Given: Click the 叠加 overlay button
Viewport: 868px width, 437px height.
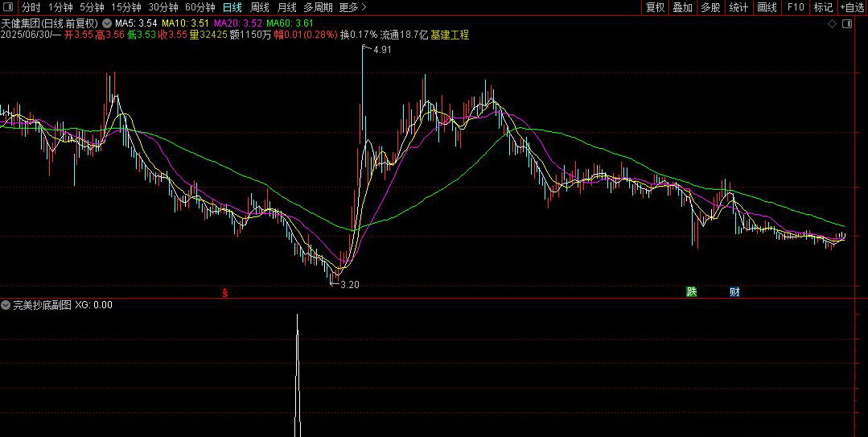Looking at the screenshot, I should 682,7.
